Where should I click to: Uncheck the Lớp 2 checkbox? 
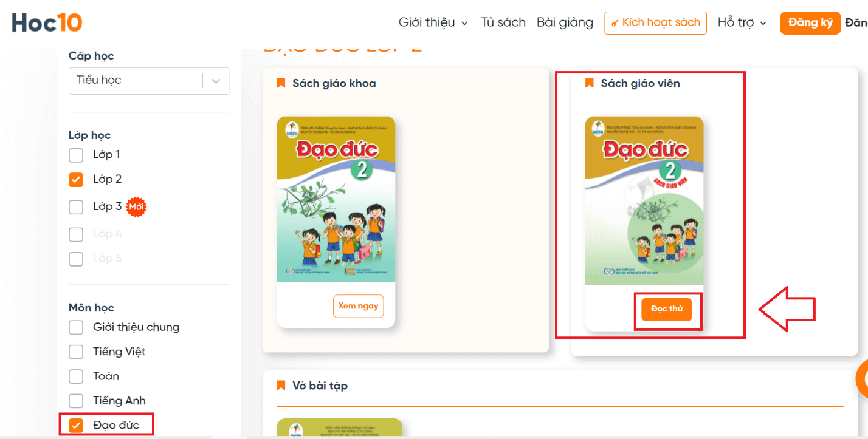click(76, 180)
